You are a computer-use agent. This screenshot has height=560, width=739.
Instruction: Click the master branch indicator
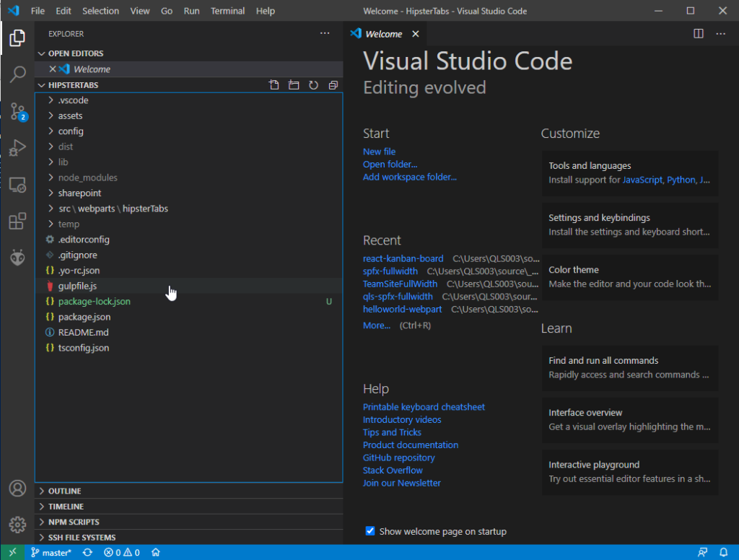pos(51,553)
